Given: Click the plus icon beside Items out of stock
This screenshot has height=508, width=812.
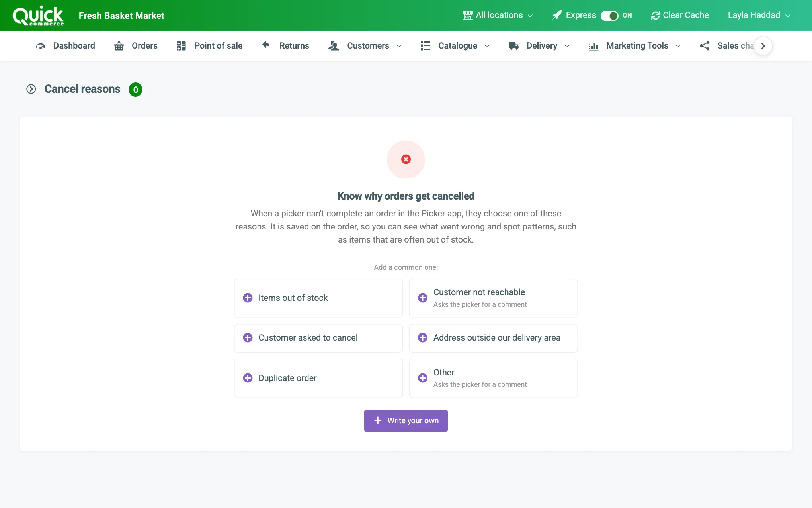Looking at the screenshot, I should (x=248, y=298).
